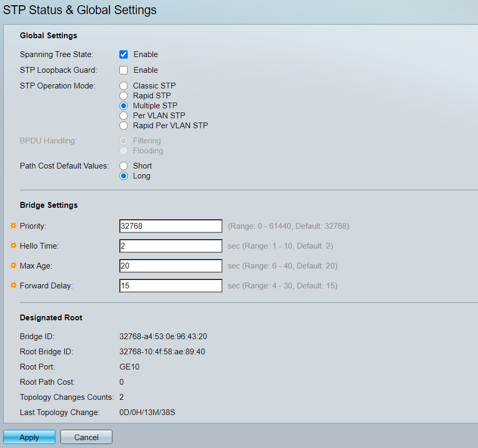Click the Forward Delay range hint text
Viewport: 478px width, 448px height.
click(x=283, y=286)
